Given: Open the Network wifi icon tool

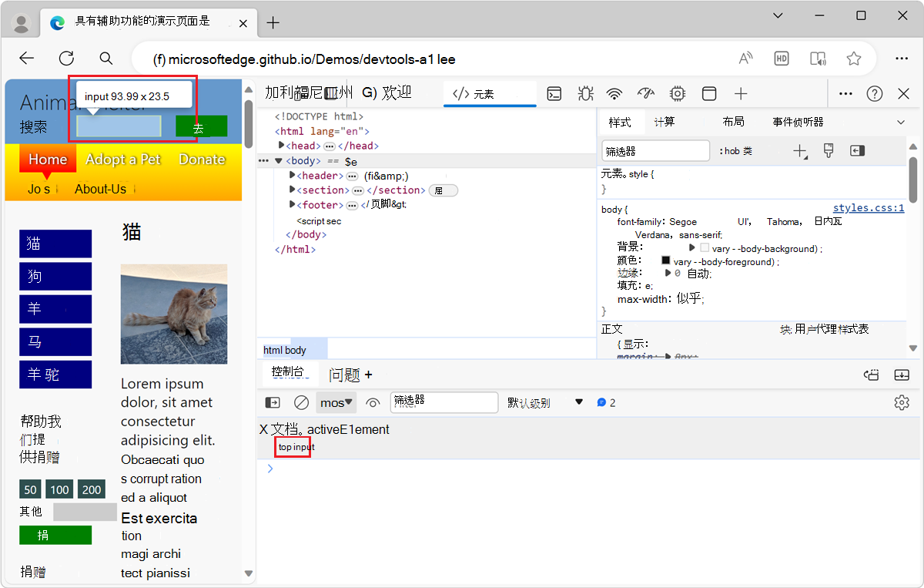Looking at the screenshot, I should click(x=614, y=94).
